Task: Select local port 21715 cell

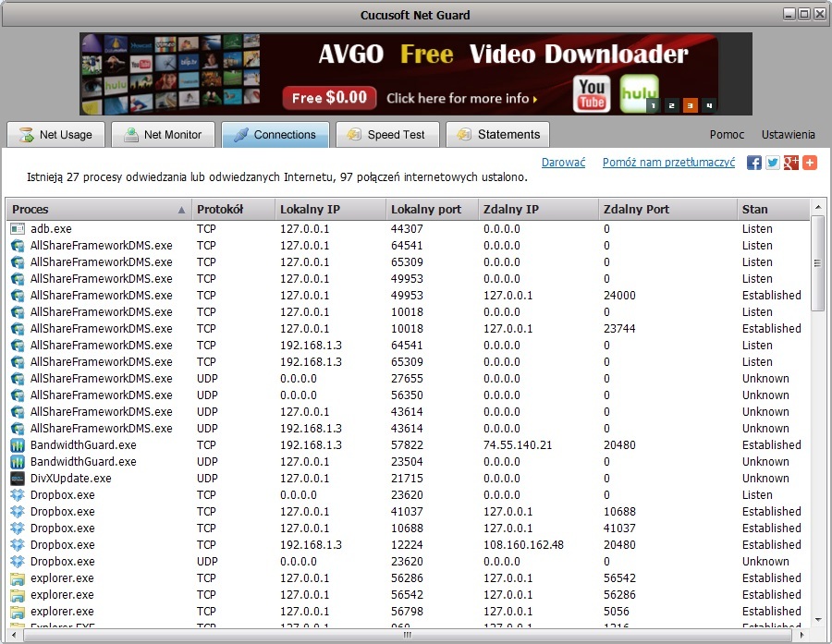Action: (x=407, y=479)
